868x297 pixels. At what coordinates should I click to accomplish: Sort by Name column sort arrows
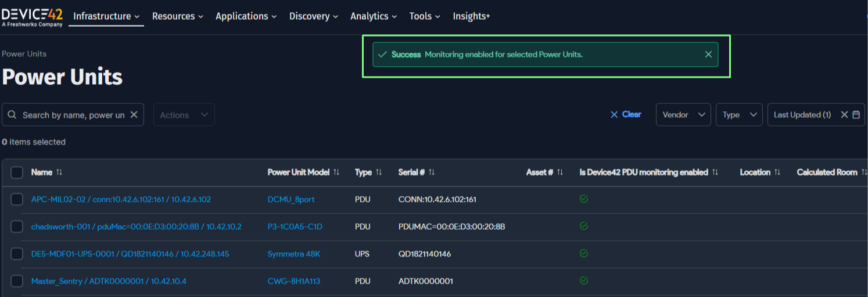point(59,172)
